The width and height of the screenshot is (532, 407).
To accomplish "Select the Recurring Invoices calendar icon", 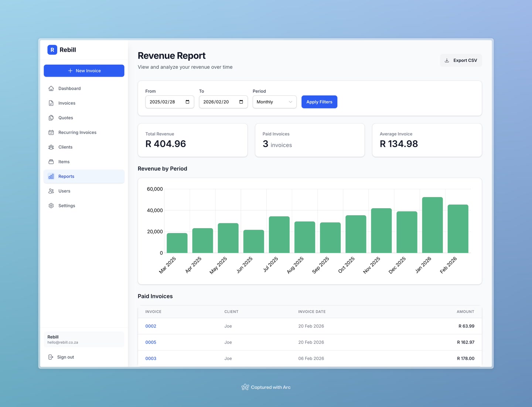I will [51, 132].
